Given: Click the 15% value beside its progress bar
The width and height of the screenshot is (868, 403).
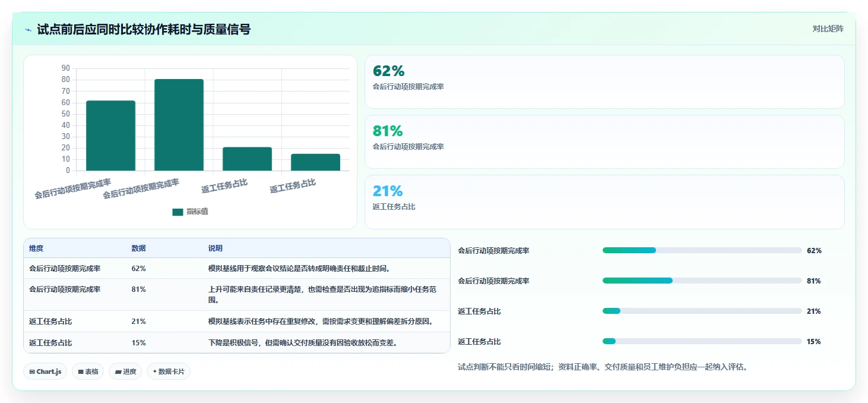Looking at the screenshot, I should click(x=814, y=342).
